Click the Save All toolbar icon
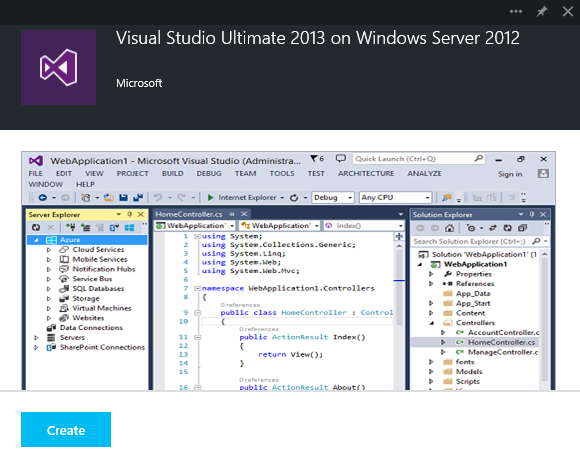 point(138,198)
